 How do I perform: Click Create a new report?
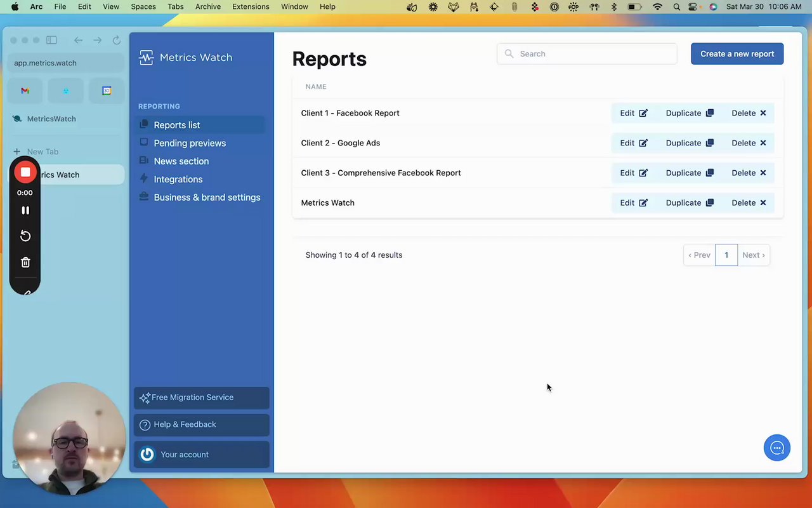737,54
